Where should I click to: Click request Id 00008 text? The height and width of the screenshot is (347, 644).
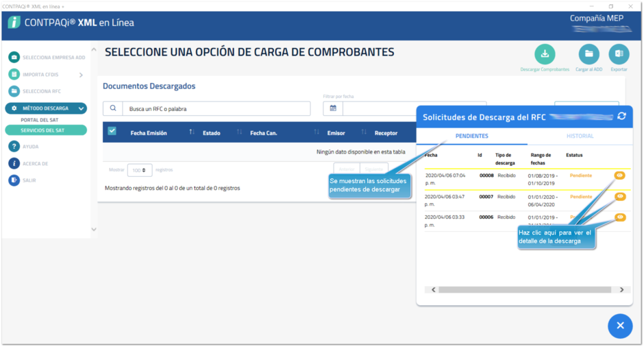pyautogui.click(x=486, y=176)
